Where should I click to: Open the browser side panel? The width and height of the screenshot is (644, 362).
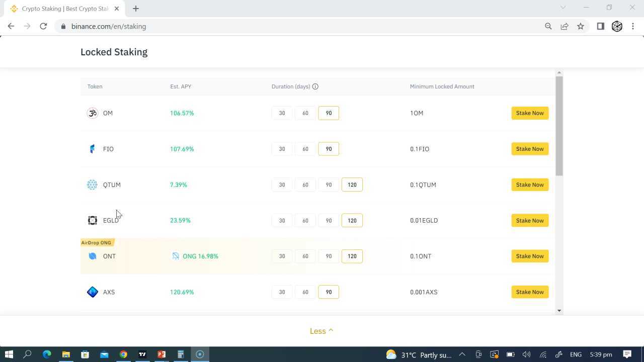[600, 26]
